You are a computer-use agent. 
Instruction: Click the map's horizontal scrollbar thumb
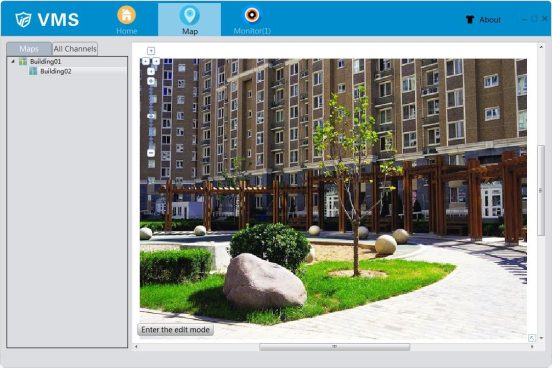click(x=334, y=347)
